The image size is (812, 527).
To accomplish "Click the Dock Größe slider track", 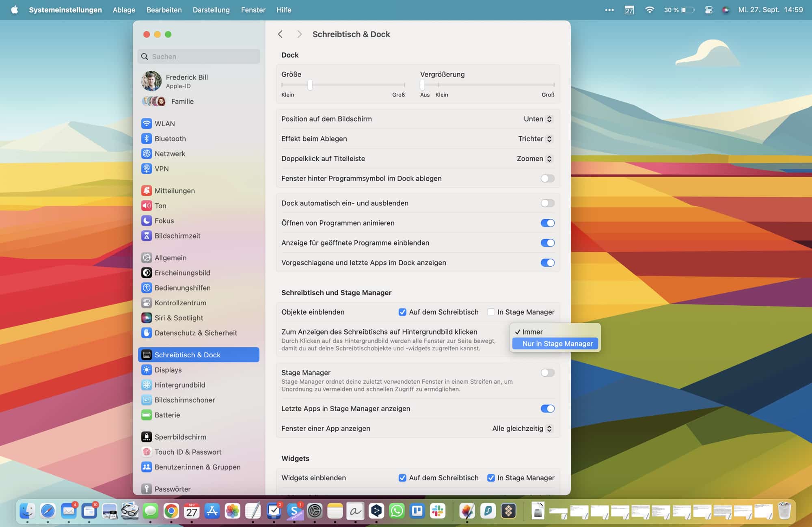I will (357, 84).
